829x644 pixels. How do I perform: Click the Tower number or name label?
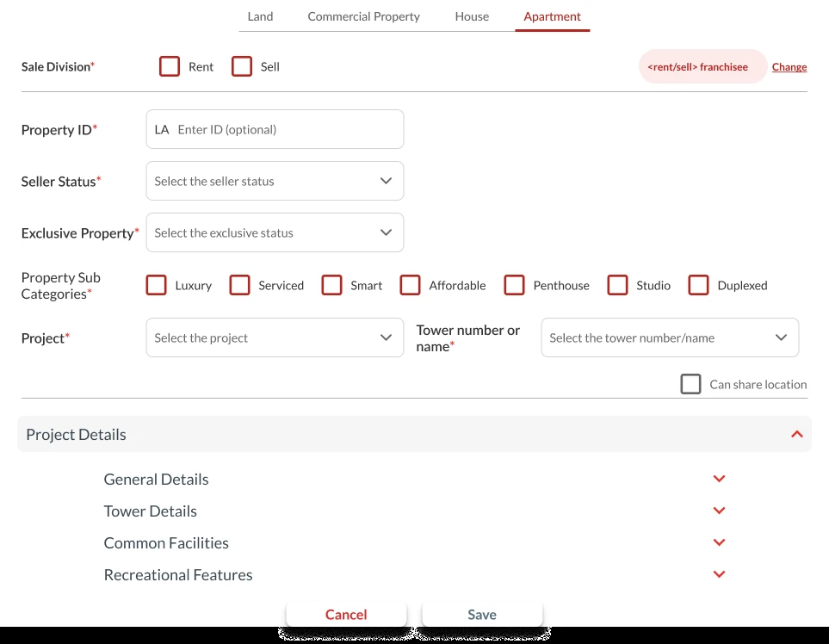coord(468,337)
